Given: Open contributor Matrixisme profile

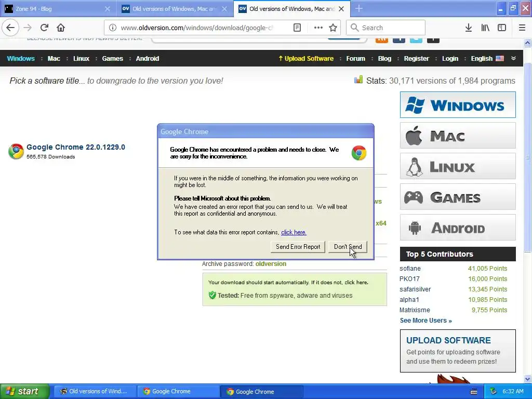Looking at the screenshot, I should pyautogui.click(x=415, y=310).
